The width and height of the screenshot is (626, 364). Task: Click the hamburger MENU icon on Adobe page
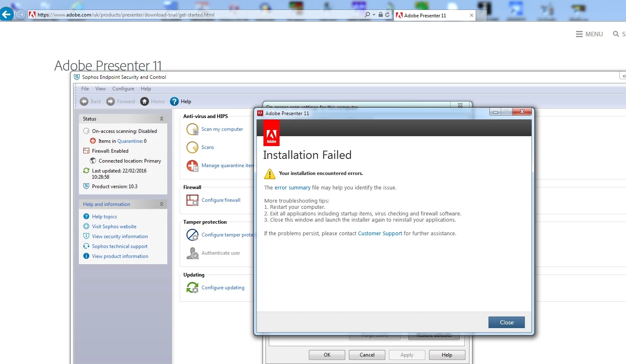pos(579,34)
